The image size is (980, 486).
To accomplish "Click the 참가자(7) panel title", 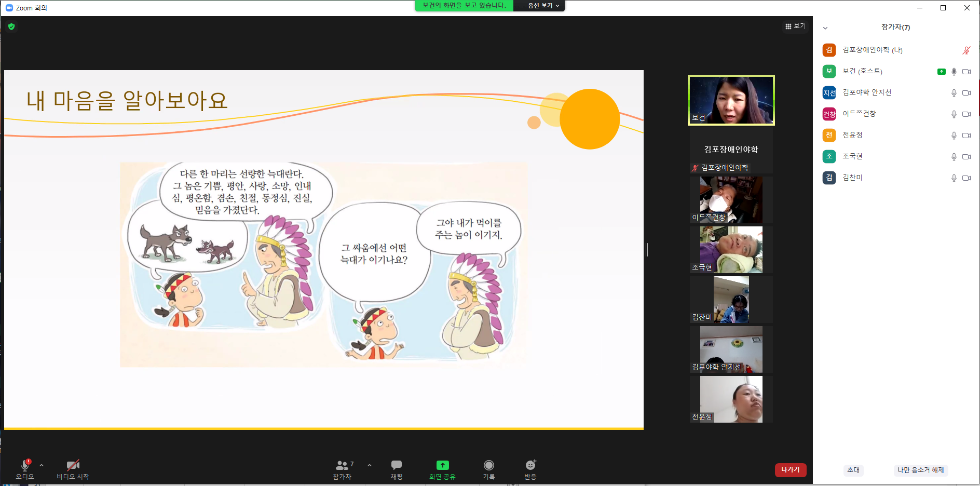I will point(895,28).
